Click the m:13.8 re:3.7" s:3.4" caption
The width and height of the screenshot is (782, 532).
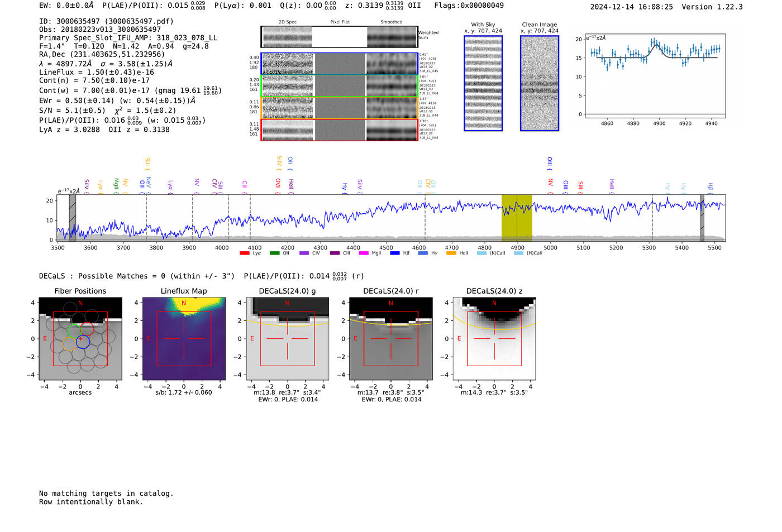pyautogui.click(x=288, y=392)
